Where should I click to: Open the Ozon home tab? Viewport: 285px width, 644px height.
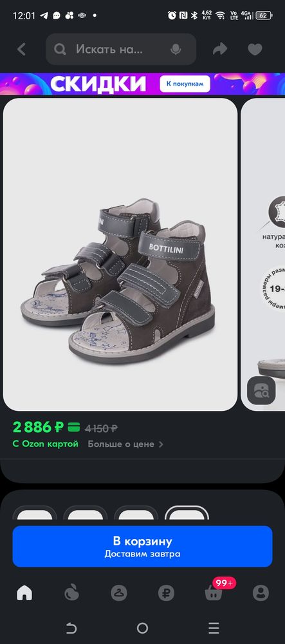24,593
